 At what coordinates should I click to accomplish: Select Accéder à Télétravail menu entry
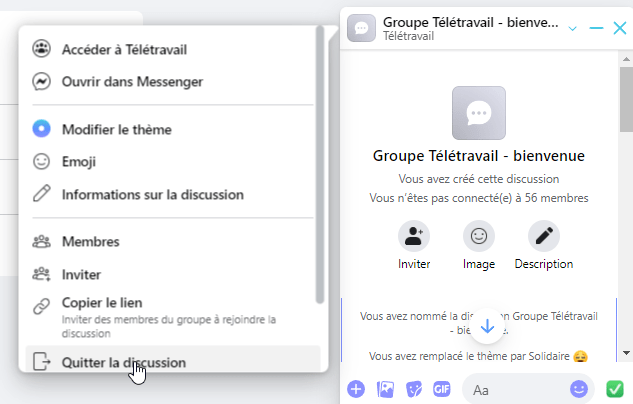pyautogui.click(x=124, y=49)
